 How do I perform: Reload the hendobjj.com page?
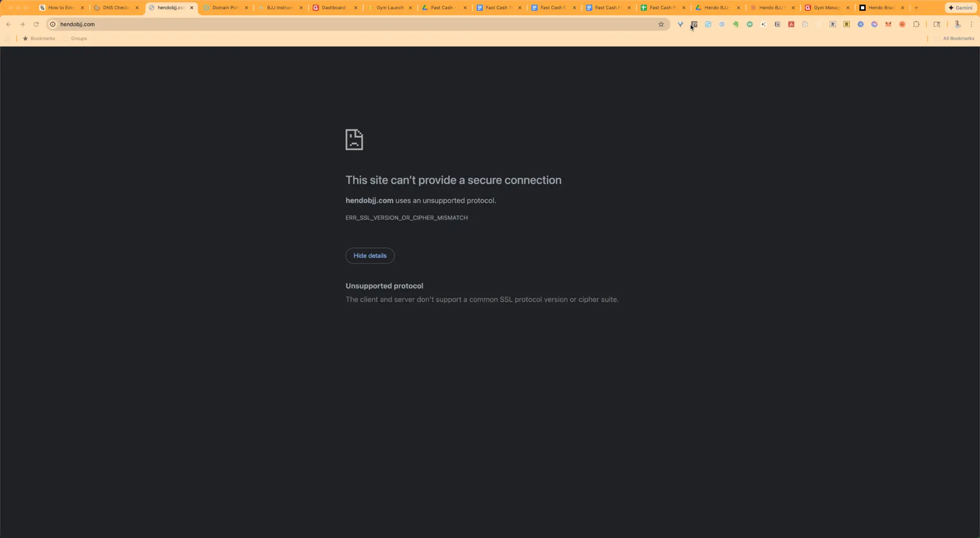pos(37,24)
